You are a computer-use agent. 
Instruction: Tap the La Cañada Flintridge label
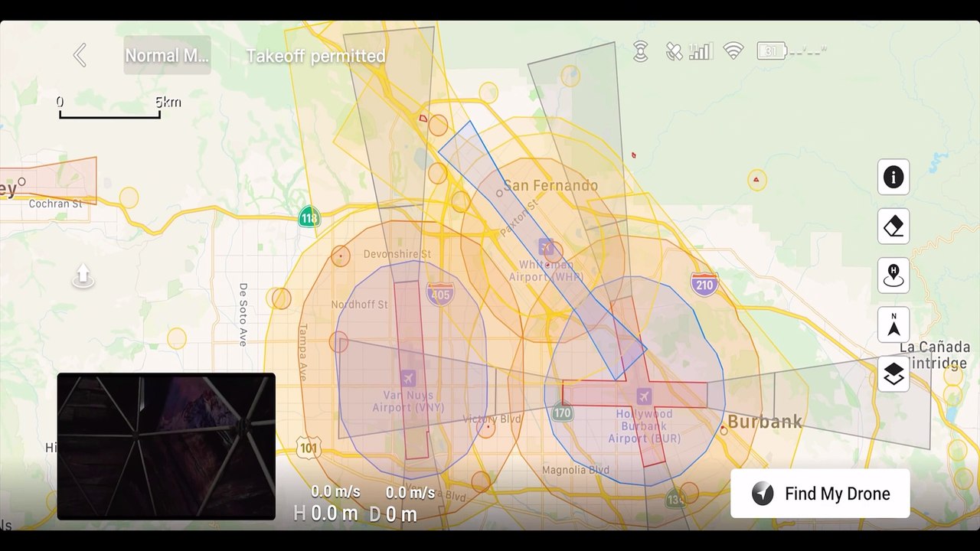[934, 354]
